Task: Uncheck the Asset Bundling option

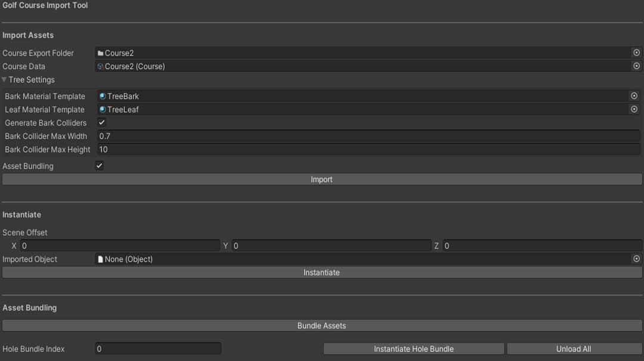Action: click(98, 166)
